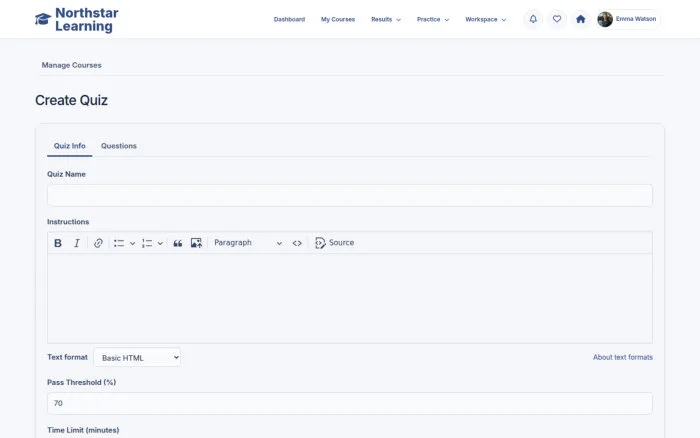
Task: Insert a link using the chain icon
Action: coord(98,243)
